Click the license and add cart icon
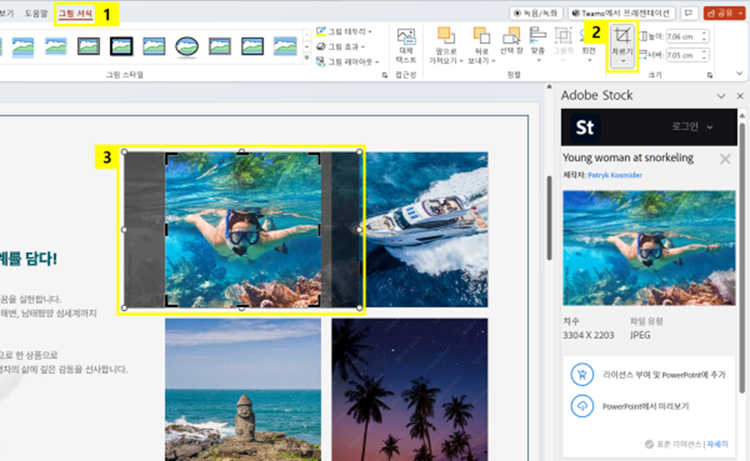Viewport: 750px width, 461px height. coord(581,374)
